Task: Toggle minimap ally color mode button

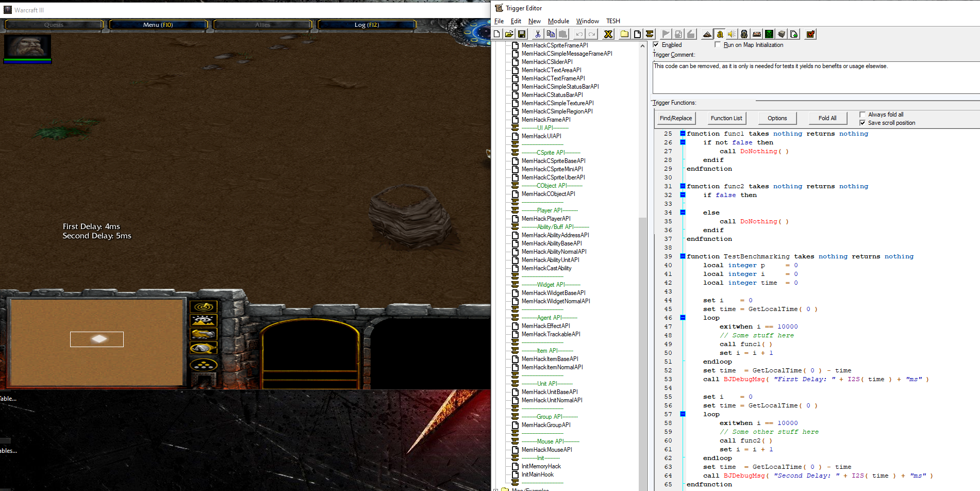Action: (x=204, y=334)
